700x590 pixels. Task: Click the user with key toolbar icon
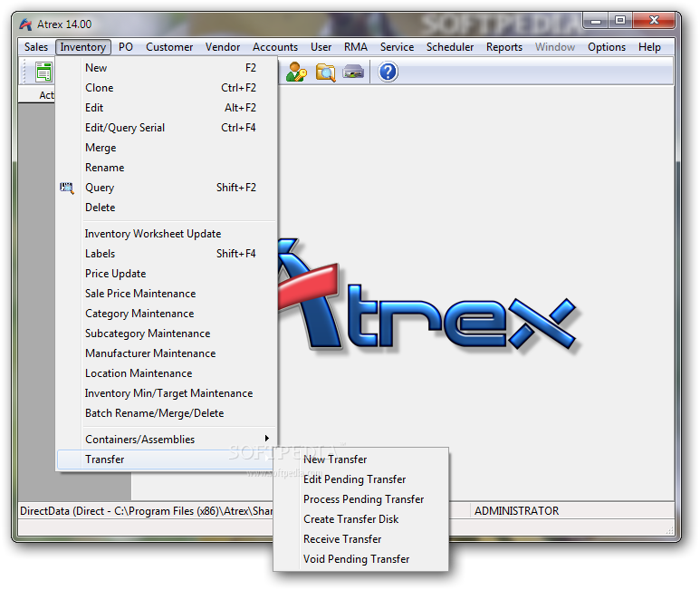pos(296,72)
